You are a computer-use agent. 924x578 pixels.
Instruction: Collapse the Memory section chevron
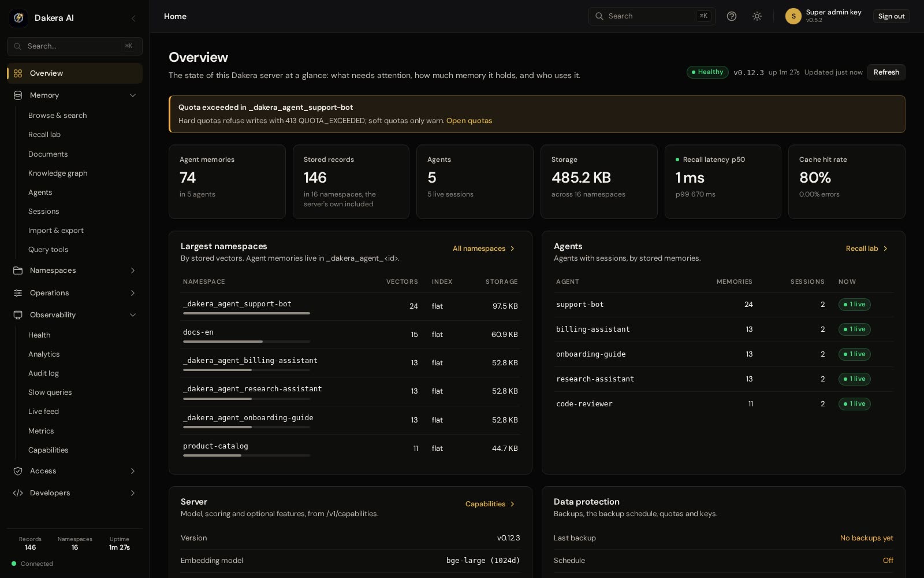coord(133,95)
